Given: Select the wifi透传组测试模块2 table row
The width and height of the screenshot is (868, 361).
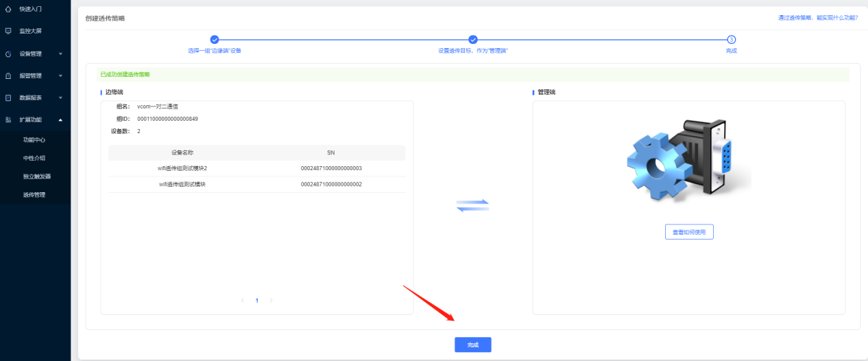Looking at the screenshot, I should (x=256, y=168).
